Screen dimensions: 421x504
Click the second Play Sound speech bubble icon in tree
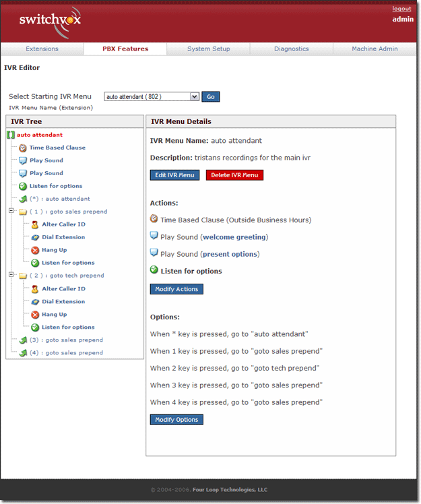click(22, 174)
